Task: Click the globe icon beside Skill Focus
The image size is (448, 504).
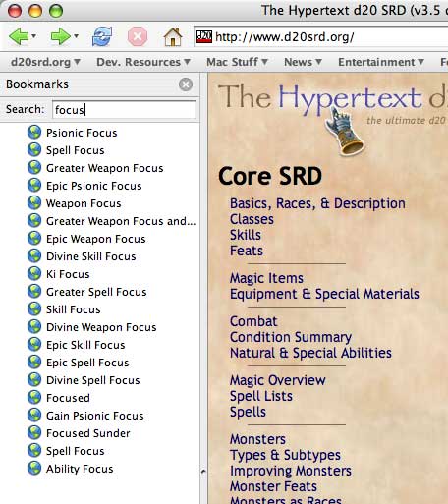Action: tap(34, 309)
